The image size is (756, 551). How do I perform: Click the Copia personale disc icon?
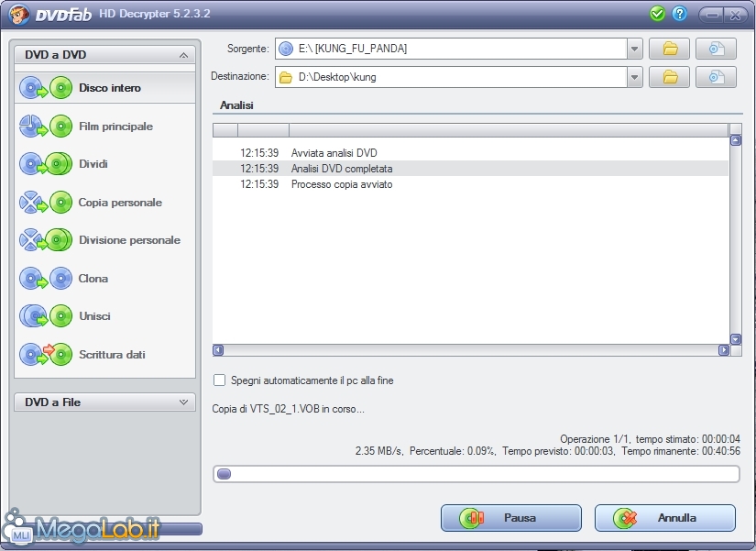tap(46, 203)
